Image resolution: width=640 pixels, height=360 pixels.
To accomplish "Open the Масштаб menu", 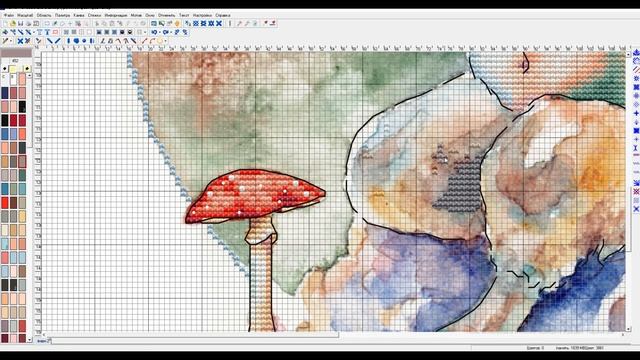I will tap(25, 15).
